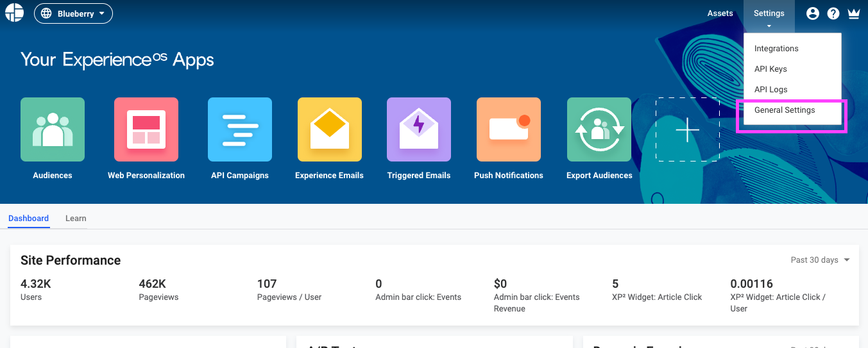868x348 pixels.
Task: Select General Settings from Settings menu
Action: 792,110
